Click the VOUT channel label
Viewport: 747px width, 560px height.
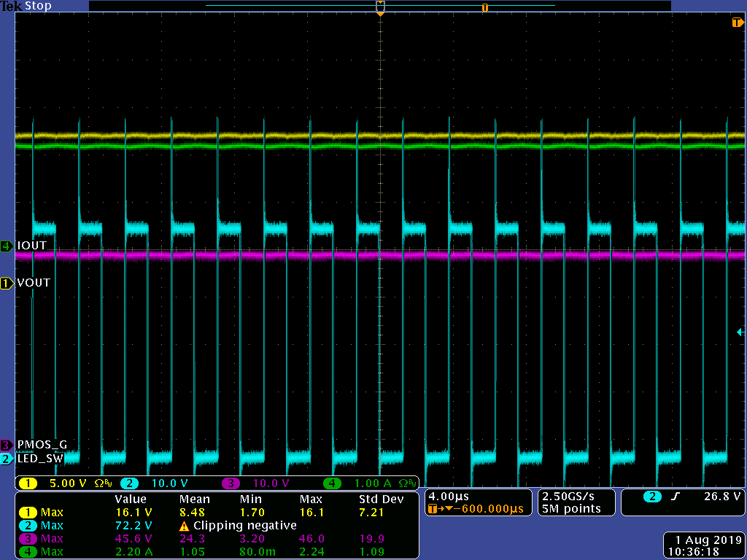point(34,283)
